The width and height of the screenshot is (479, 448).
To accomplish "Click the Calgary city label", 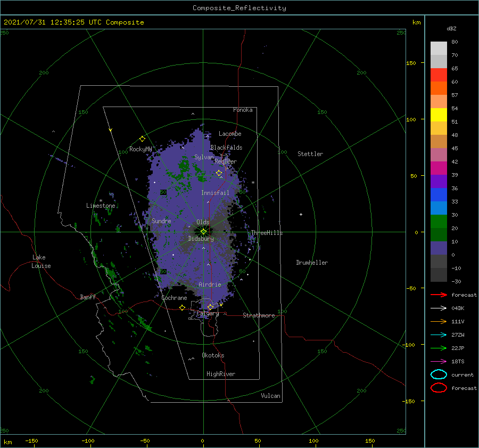I will 208,313.
